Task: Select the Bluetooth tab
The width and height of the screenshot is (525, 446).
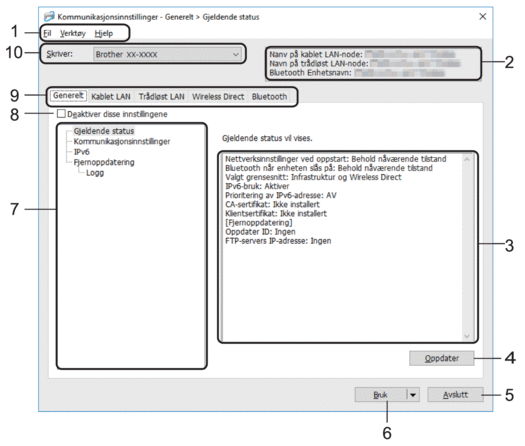Action: (269, 96)
